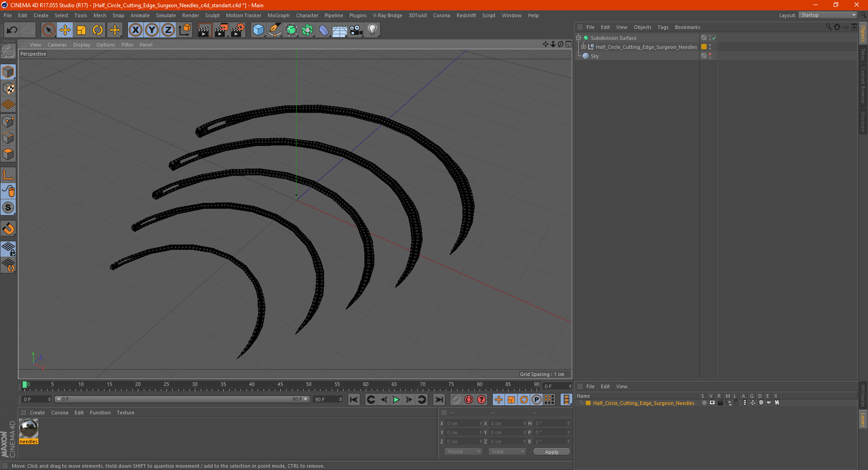Open the Redshift menu

466,15
